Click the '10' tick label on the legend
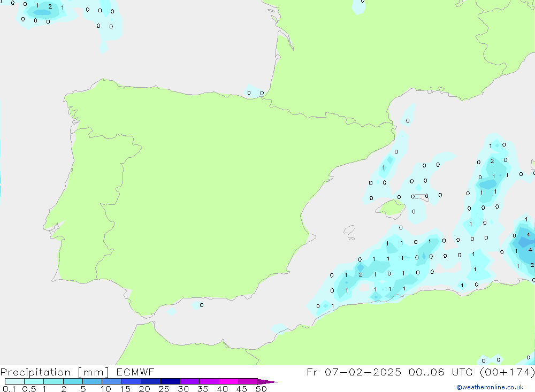Image resolution: width=535 pixels, height=392 pixels. pyautogui.click(x=106, y=389)
